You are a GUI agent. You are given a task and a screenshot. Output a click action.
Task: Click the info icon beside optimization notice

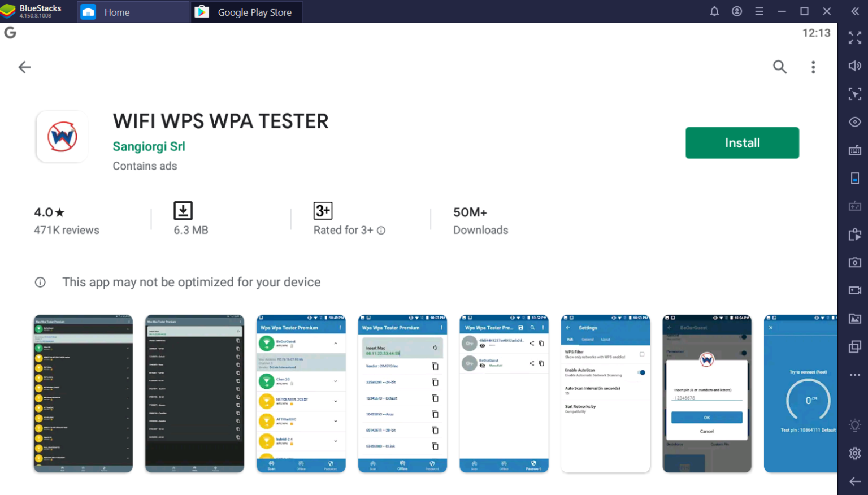click(x=40, y=282)
